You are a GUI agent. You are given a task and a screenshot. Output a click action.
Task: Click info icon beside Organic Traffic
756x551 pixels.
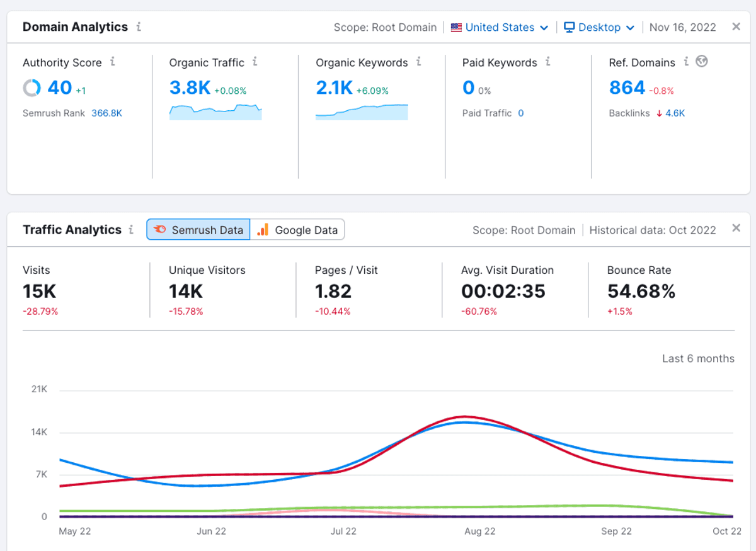[255, 62]
